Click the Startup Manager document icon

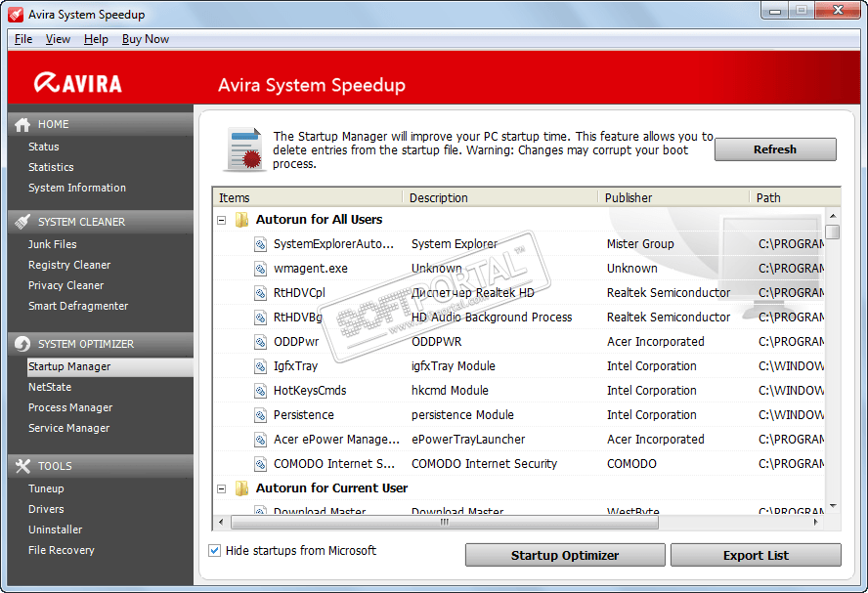point(243,149)
